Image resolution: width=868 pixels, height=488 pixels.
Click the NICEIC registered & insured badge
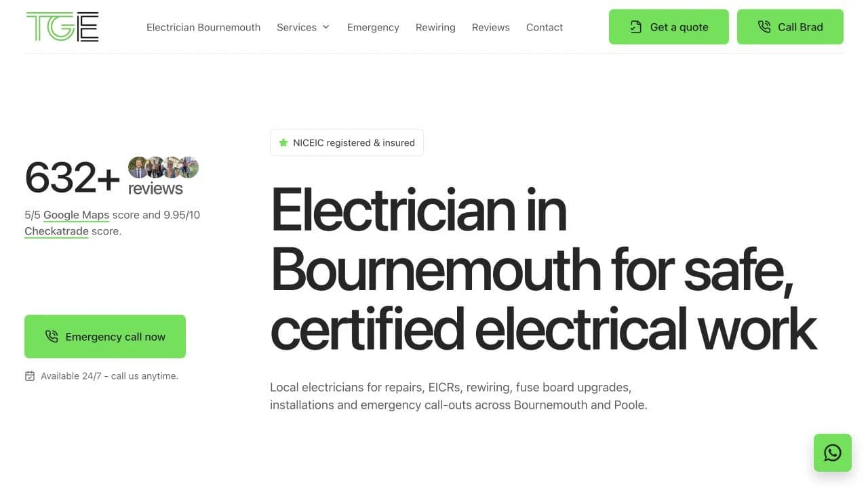[347, 143]
